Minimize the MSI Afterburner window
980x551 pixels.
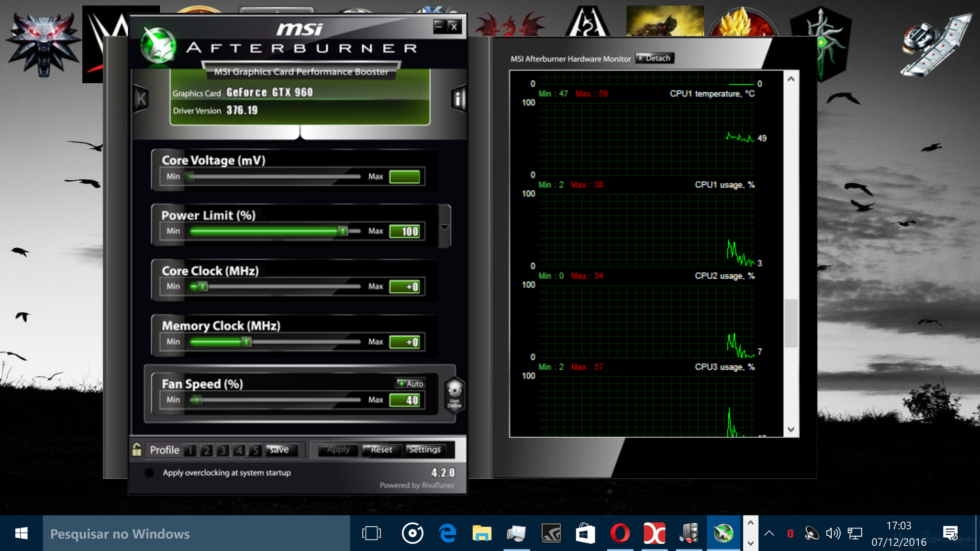(x=439, y=26)
